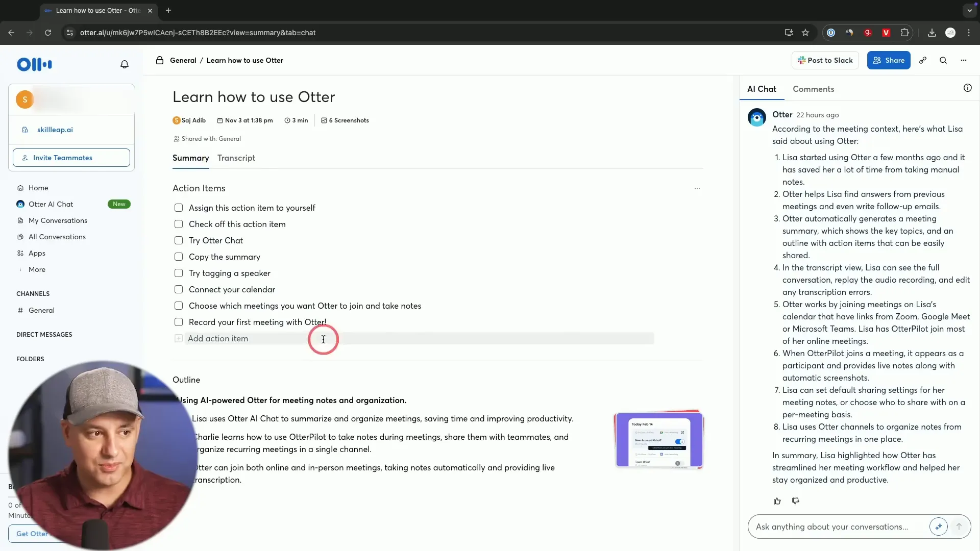Open browser Downloads icon
This screenshot has width=980, height=551.
(932, 33)
